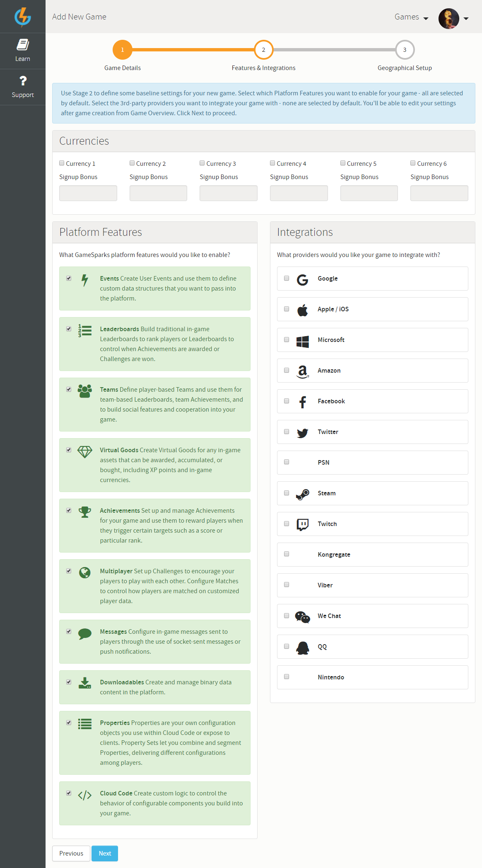This screenshot has width=482, height=868.
Task: Disable the Leaderboards feature checkbox
Action: coord(69,329)
